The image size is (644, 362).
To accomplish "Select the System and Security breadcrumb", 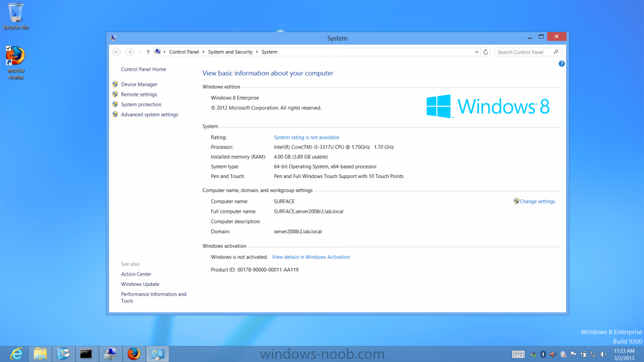I will (230, 52).
